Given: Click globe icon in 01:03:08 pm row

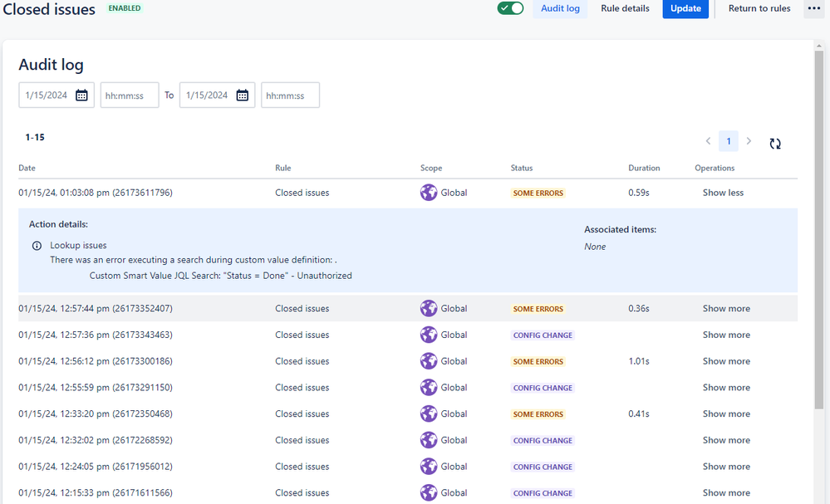Looking at the screenshot, I should pyautogui.click(x=429, y=193).
